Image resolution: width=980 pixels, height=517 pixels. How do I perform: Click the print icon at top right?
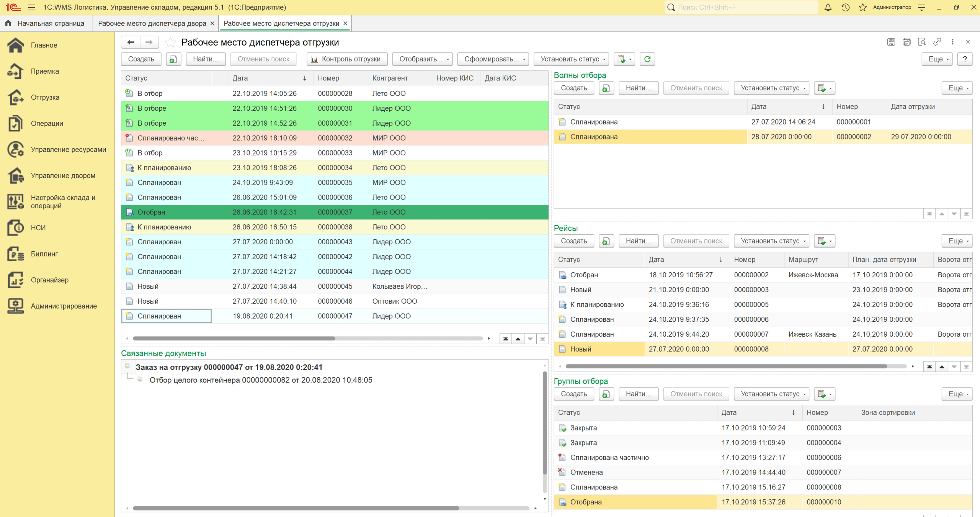click(906, 42)
